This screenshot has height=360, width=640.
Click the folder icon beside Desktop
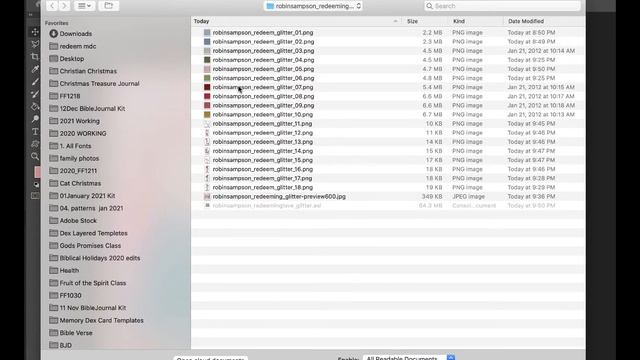tap(53, 58)
